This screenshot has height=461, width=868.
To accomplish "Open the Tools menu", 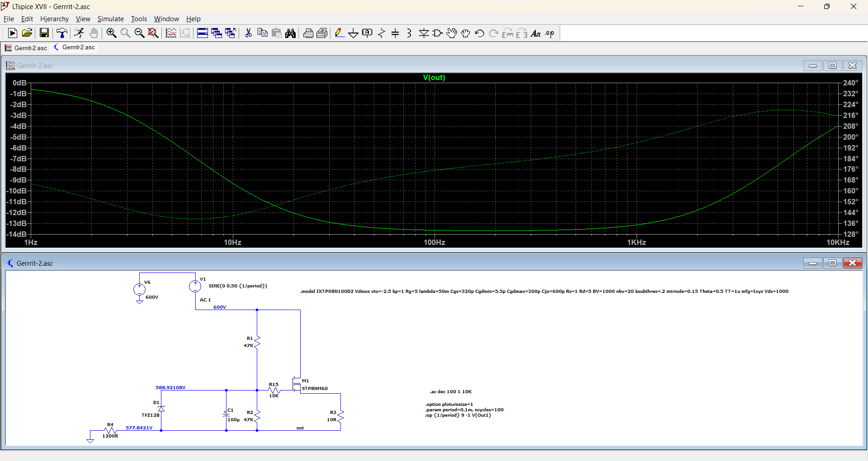I will tap(139, 19).
